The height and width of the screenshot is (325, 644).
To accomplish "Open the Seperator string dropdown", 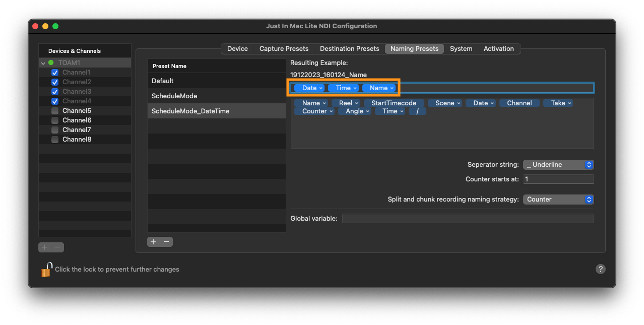I will (558, 165).
